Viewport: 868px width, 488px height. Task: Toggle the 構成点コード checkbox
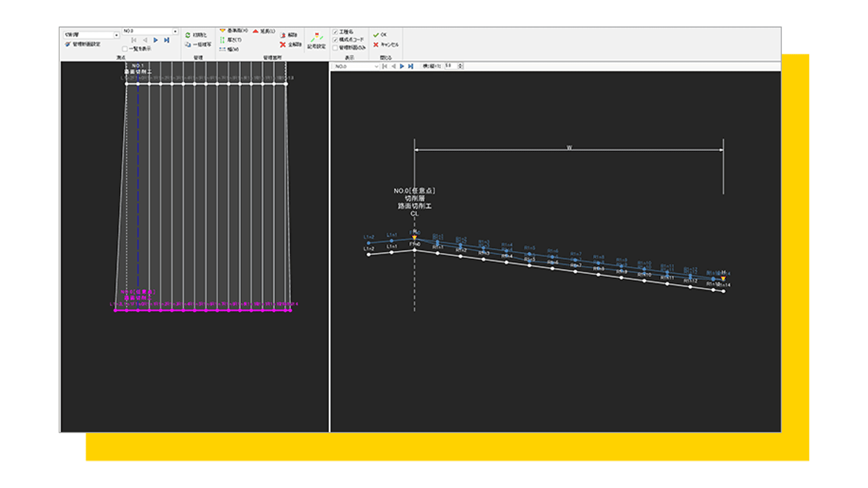[335, 40]
